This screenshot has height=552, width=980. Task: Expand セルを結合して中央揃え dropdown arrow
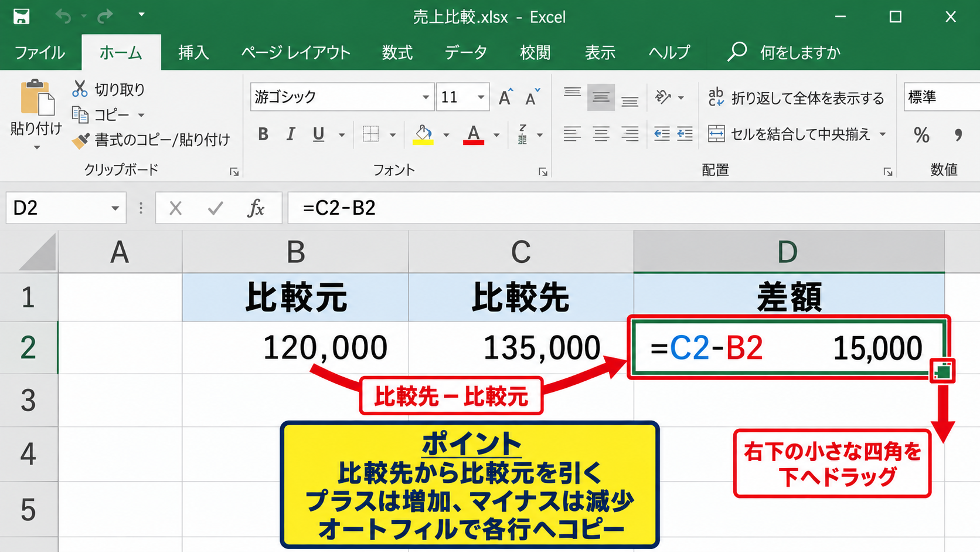point(882,134)
